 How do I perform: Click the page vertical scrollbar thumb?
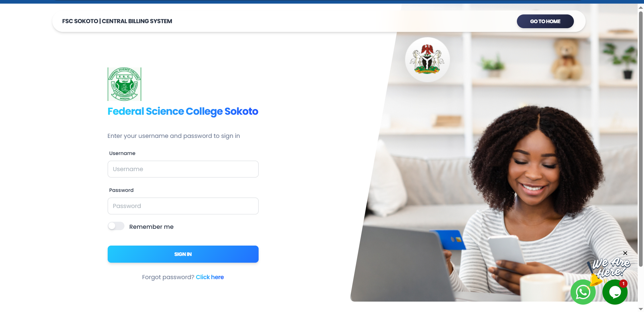point(641,139)
